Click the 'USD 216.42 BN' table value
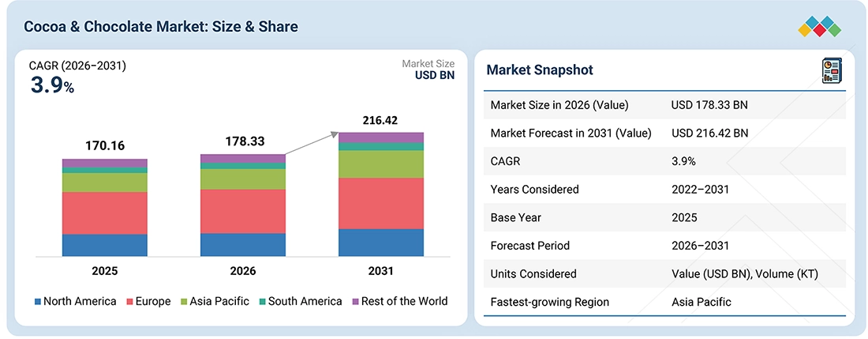 [709, 133]
